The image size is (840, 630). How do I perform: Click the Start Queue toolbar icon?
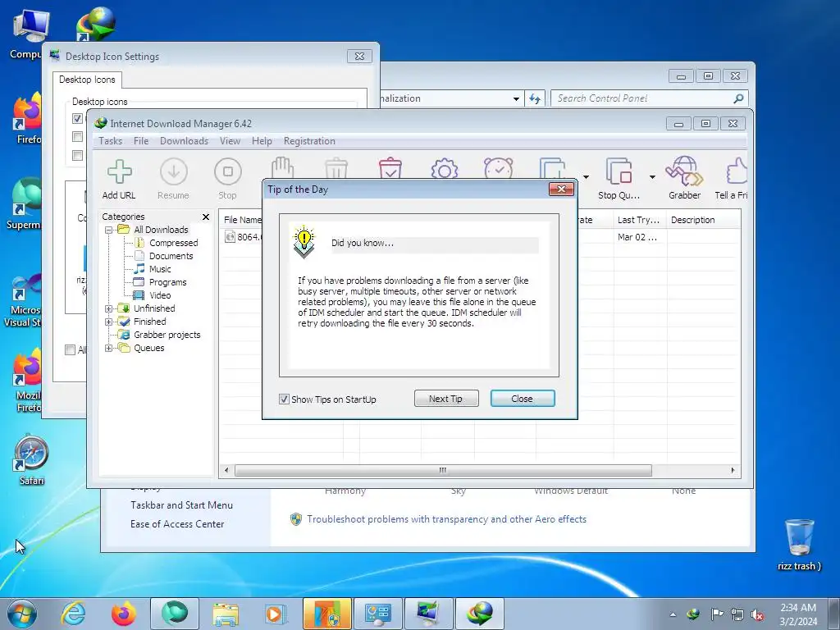(553, 167)
